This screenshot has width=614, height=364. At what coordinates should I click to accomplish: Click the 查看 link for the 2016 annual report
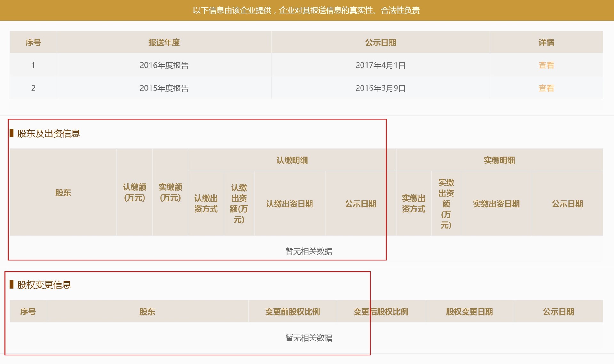(546, 65)
